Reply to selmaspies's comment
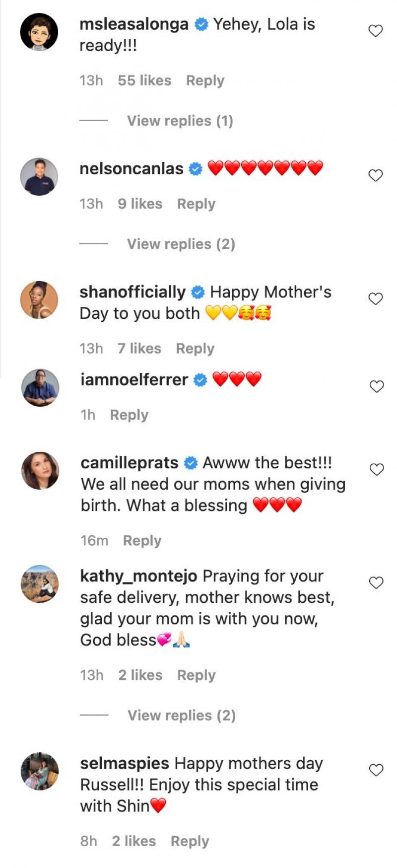This screenshot has width=397, height=868. click(190, 841)
